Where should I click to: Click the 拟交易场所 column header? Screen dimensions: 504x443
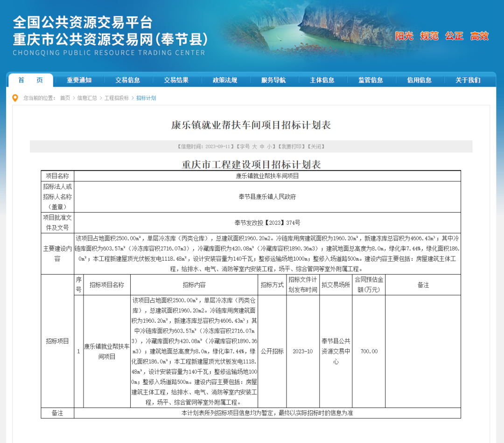[x=336, y=284]
